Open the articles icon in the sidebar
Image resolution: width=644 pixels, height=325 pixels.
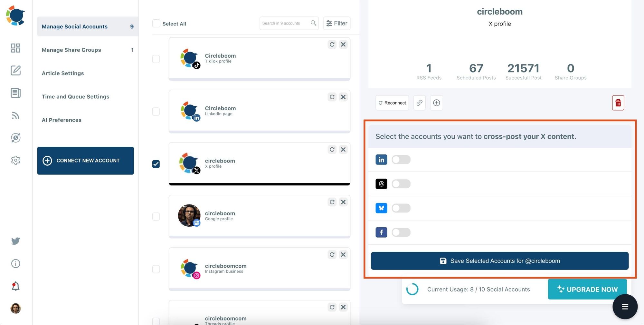pyautogui.click(x=15, y=93)
